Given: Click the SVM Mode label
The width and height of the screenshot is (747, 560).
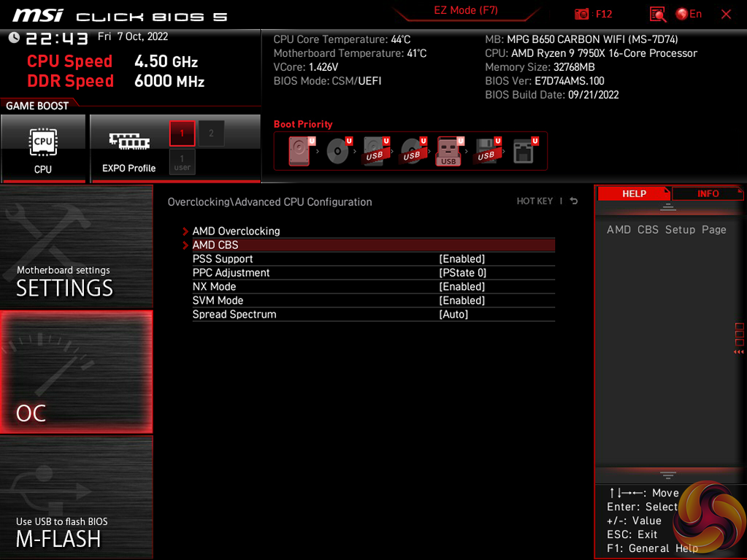Looking at the screenshot, I should 218,300.
